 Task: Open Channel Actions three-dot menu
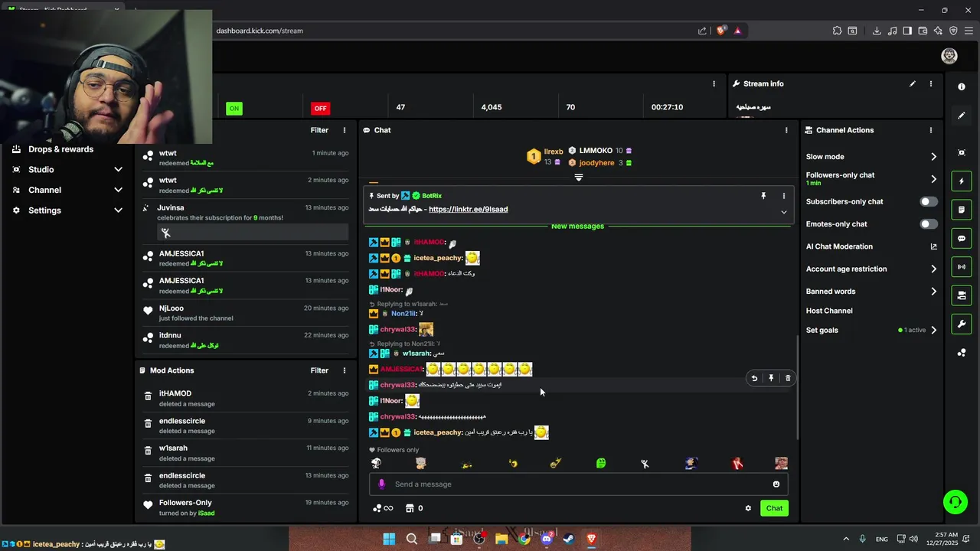point(931,130)
